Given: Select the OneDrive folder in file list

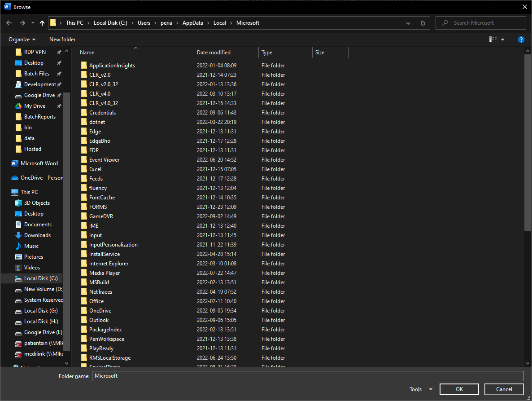Looking at the screenshot, I should (100, 311).
